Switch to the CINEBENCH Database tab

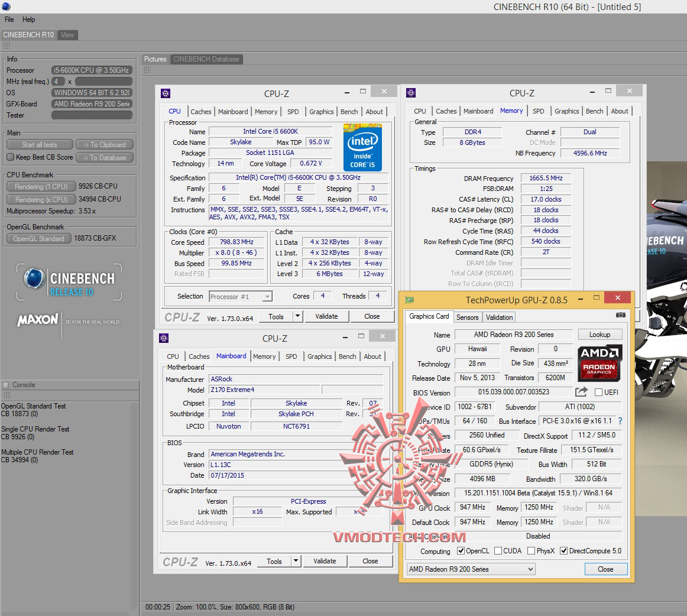pyautogui.click(x=206, y=59)
